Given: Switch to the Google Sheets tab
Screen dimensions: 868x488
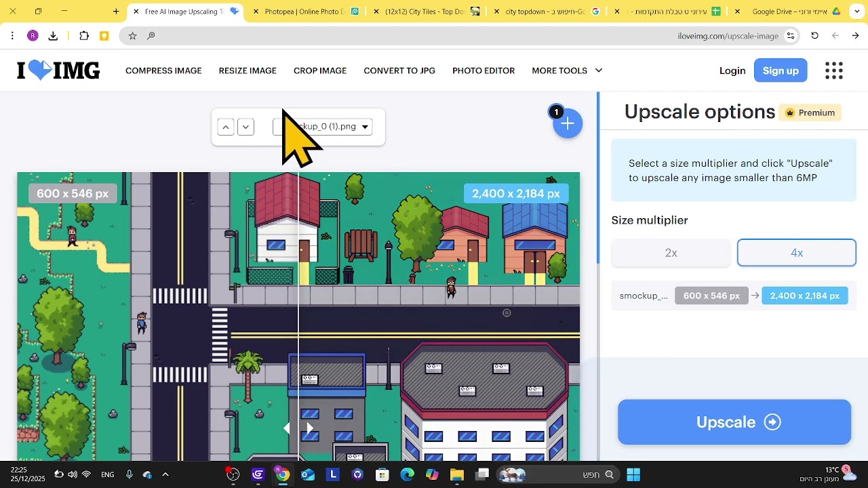Looking at the screenshot, I should pos(667,12).
